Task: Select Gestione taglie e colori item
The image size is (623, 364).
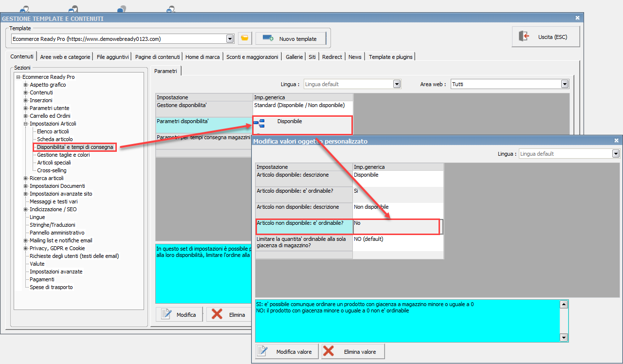Action: pyautogui.click(x=63, y=155)
